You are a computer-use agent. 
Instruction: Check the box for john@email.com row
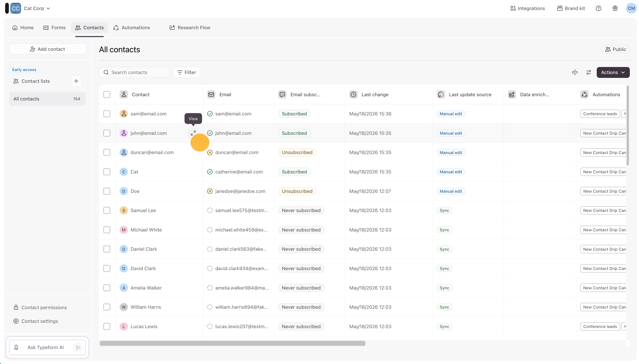[x=107, y=133]
